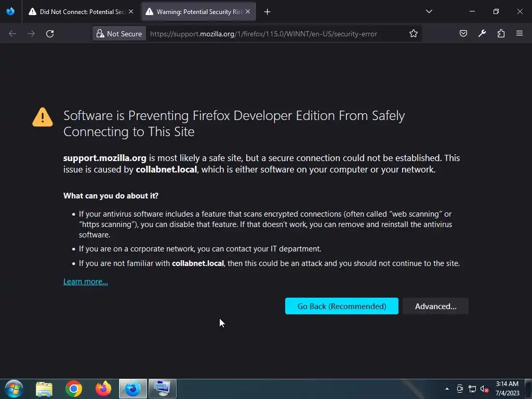
Task: Close the 'Did Not Connect' tab
Action: point(131,11)
